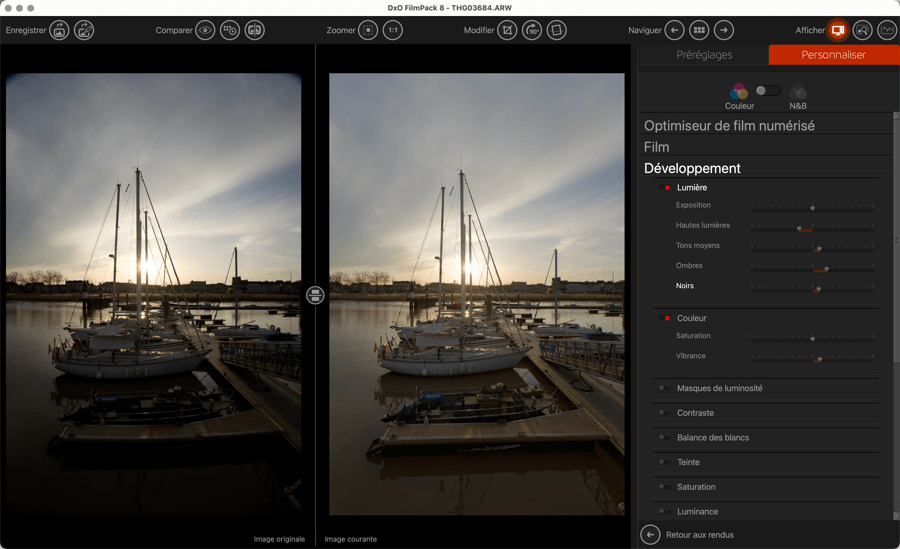Rotate image 90 degrees
Image resolution: width=900 pixels, height=549 pixels.
coord(532,30)
